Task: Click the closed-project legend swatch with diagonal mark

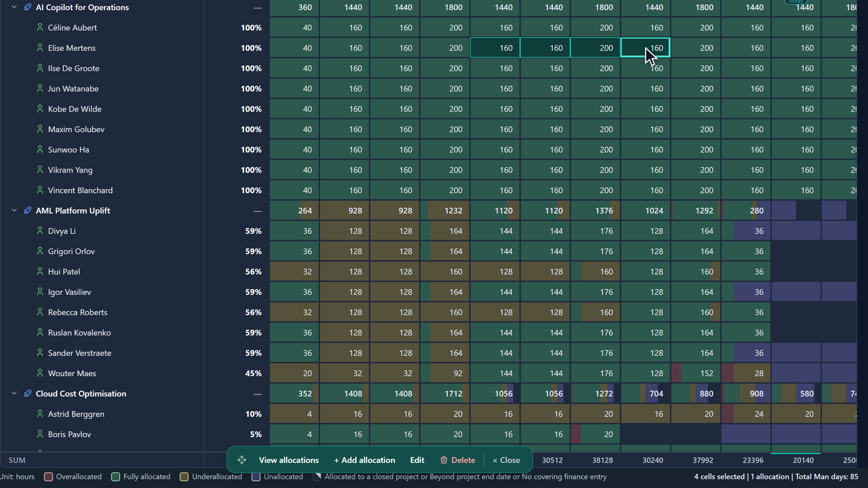Action: [x=317, y=477]
